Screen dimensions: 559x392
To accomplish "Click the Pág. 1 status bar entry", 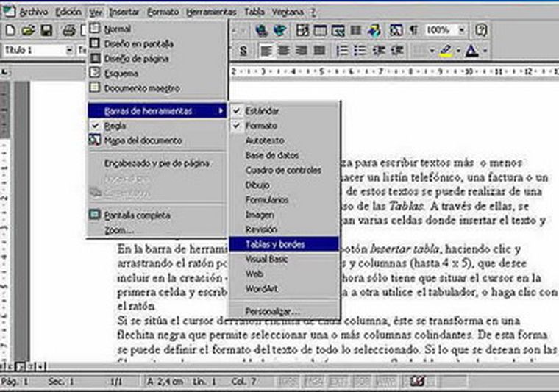I will point(14,382).
